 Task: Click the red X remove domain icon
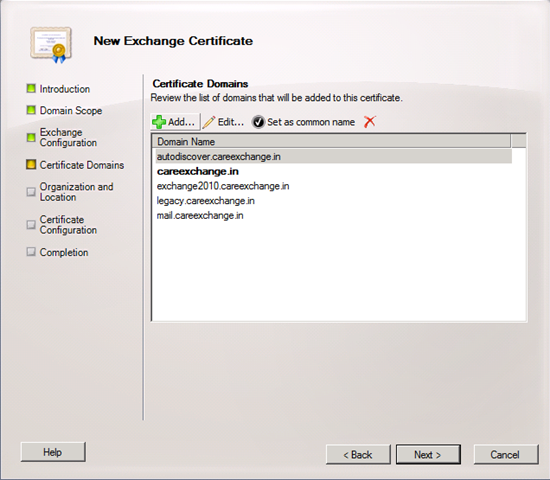tap(370, 122)
